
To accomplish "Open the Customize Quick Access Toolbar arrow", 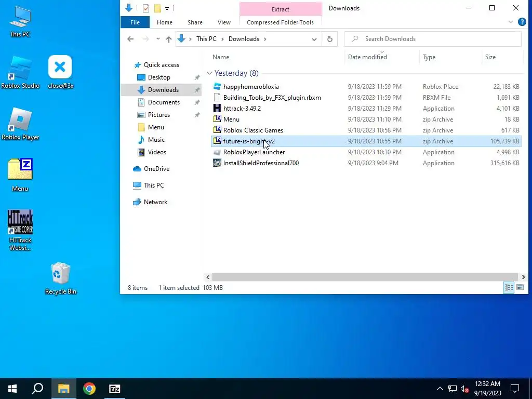I will [167, 8].
